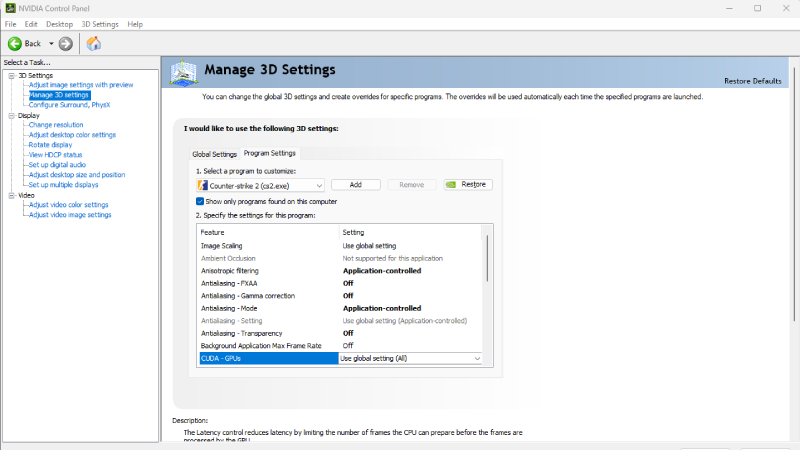800x450 pixels.
Task: Open Set up multiple displays task
Action: [x=63, y=185]
